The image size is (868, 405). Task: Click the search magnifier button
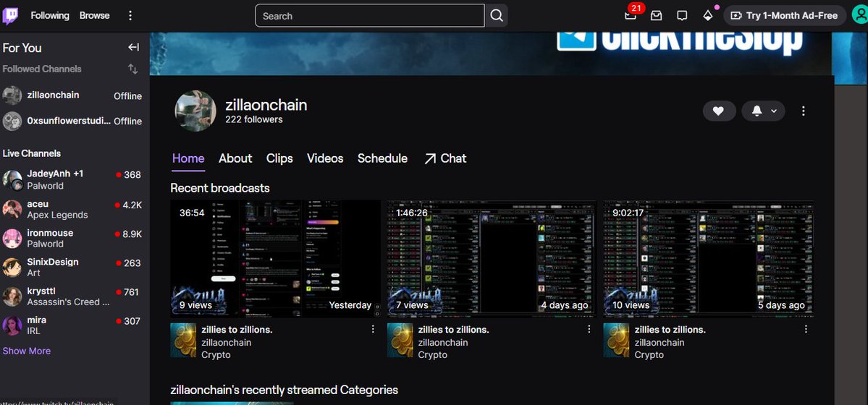click(x=496, y=15)
